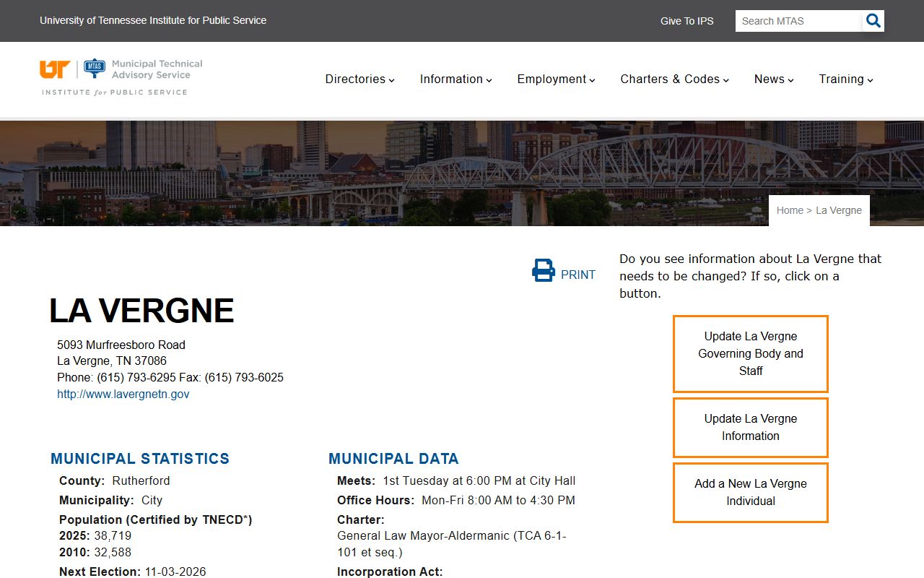Click the PRINT text link
This screenshot has height=578, width=924.
[577, 275]
